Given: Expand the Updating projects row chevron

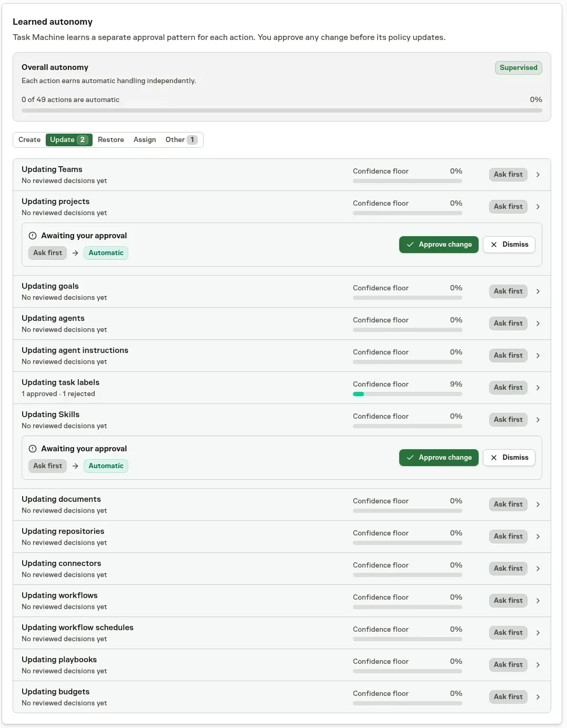Looking at the screenshot, I should [538, 207].
